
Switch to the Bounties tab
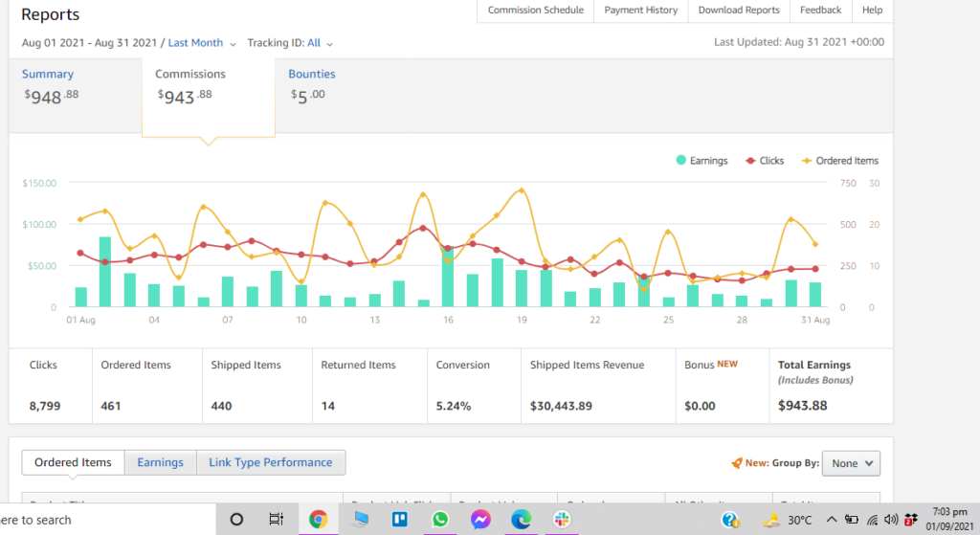click(311, 74)
